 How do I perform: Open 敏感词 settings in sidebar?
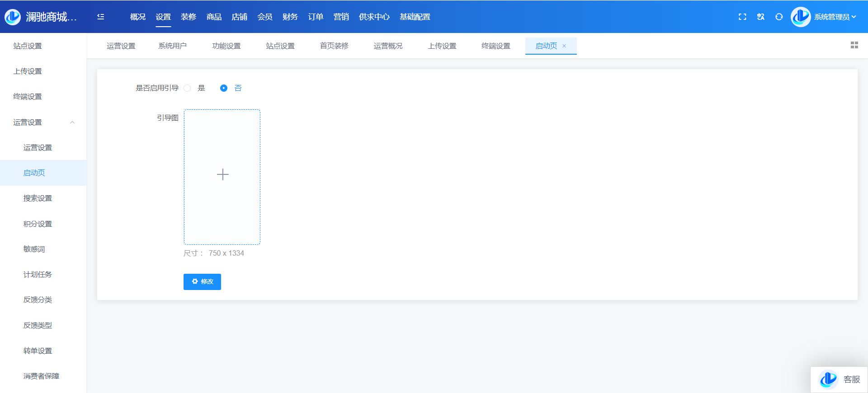click(x=34, y=249)
